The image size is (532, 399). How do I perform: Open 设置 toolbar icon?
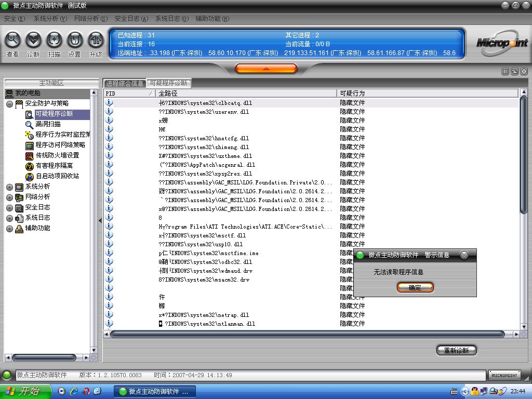pyautogui.click(x=75, y=41)
